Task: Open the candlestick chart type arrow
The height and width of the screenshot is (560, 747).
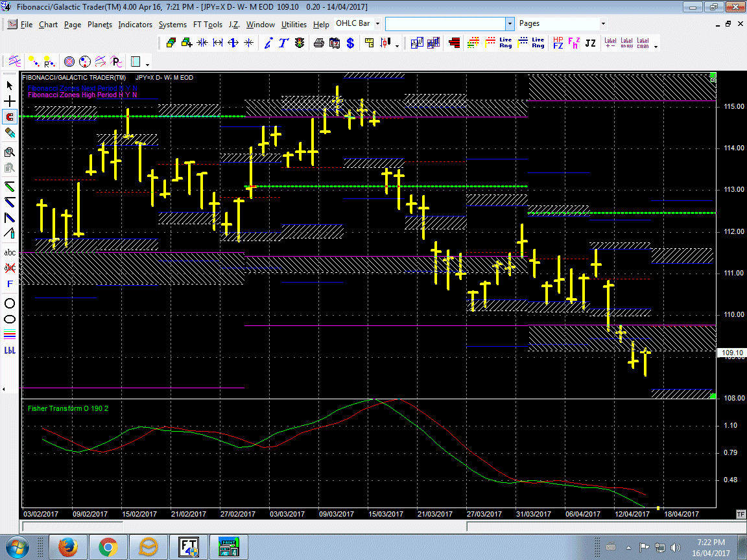Action: coord(397,46)
